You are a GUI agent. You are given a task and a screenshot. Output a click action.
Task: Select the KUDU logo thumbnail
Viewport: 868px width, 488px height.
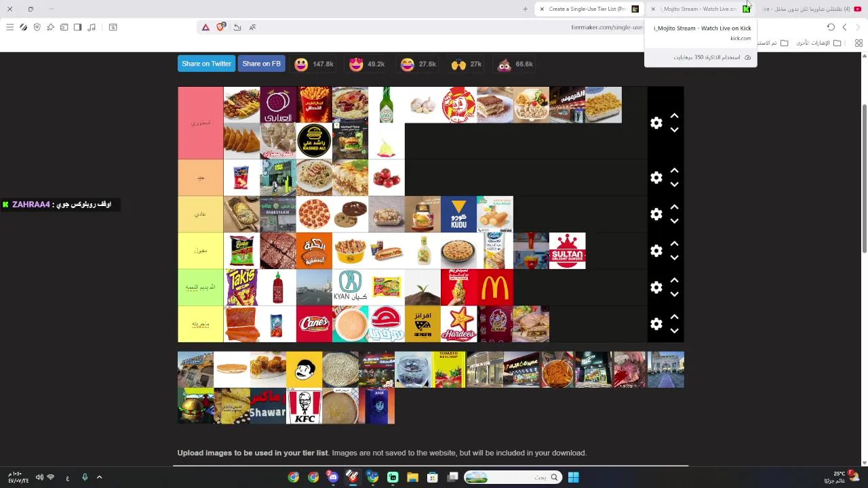tap(458, 214)
